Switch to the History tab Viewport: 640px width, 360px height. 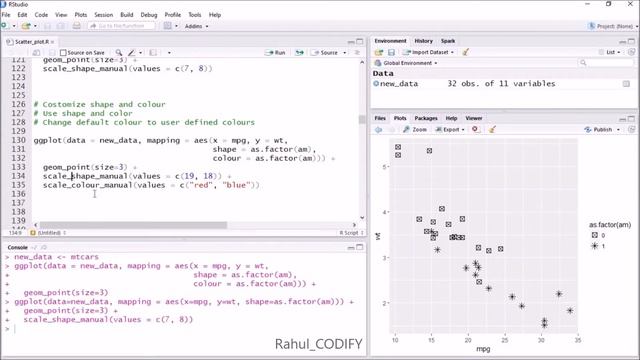(x=423, y=41)
